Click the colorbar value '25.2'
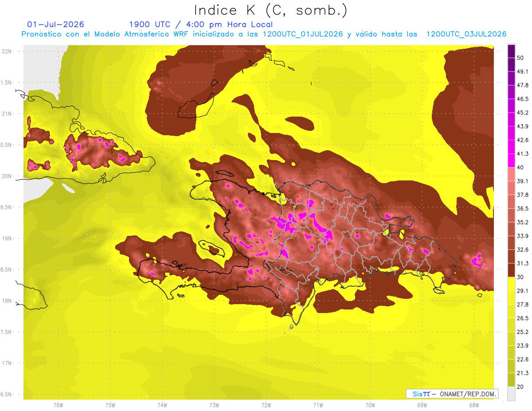This screenshot has width=532, height=411. [523, 332]
